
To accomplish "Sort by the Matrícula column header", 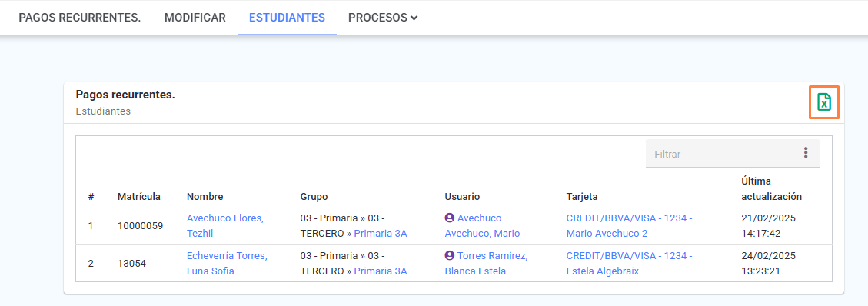I will tap(139, 196).
